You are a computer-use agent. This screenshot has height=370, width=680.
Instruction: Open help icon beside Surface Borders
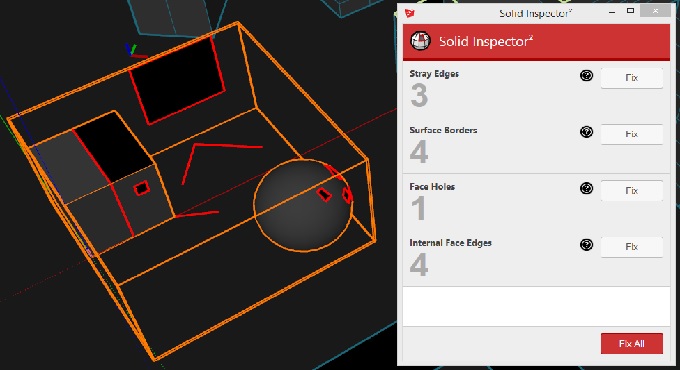[586, 132]
